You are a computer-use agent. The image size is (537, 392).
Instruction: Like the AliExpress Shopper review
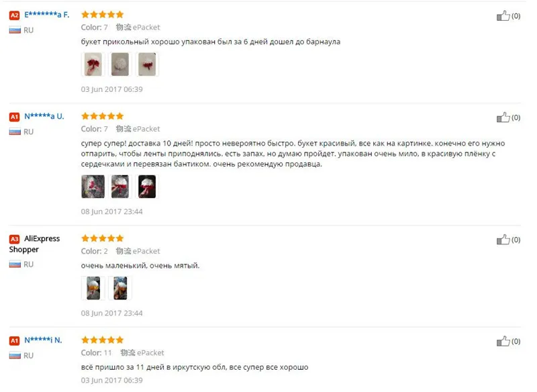click(503, 240)
